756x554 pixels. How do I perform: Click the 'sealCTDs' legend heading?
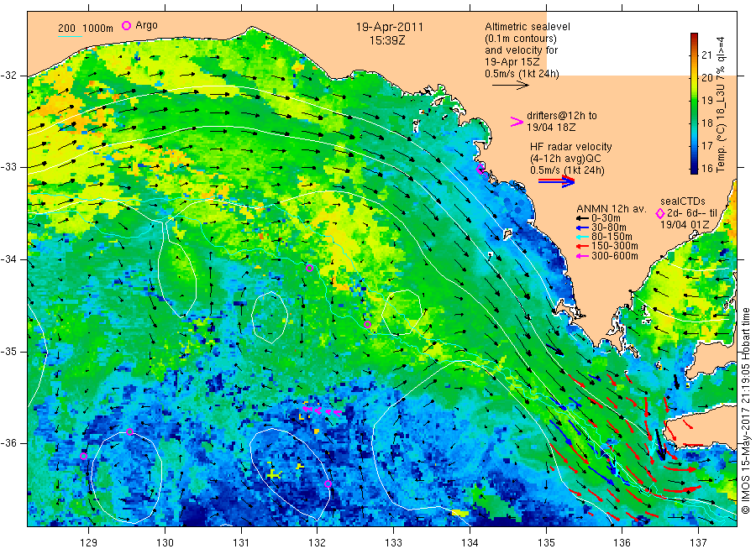pyautogui.click(x=683, y=201)
